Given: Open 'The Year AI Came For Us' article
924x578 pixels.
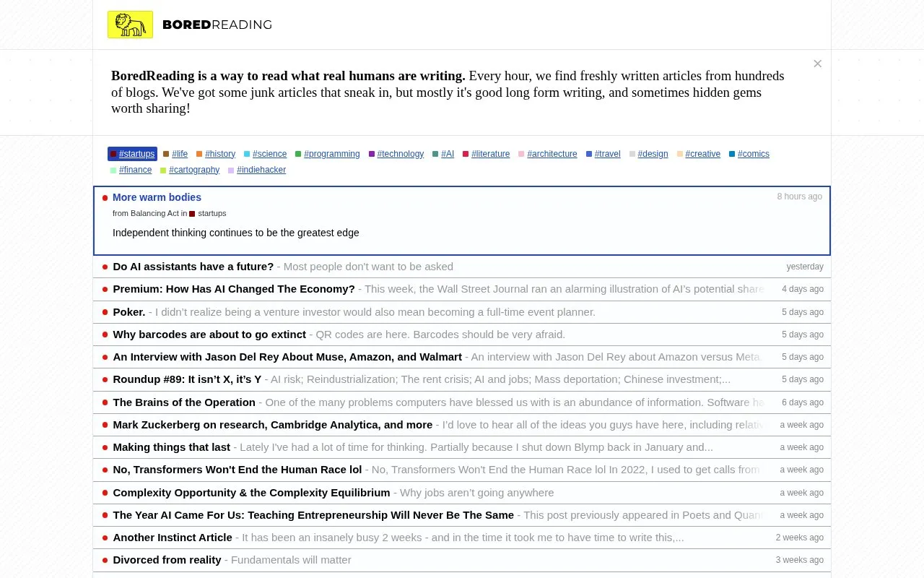Looking at the screenshot, I should coord(313,515).
